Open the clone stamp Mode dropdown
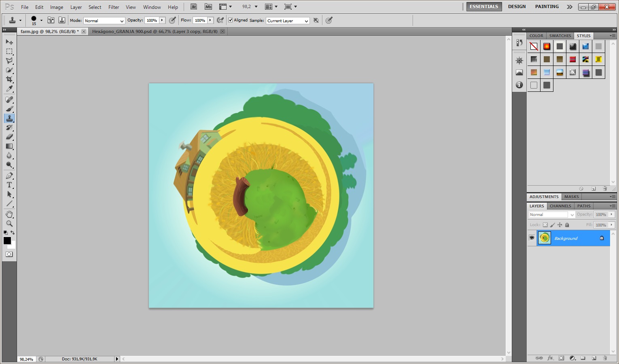This screenshot has width=619, height=364. (104, 21)
